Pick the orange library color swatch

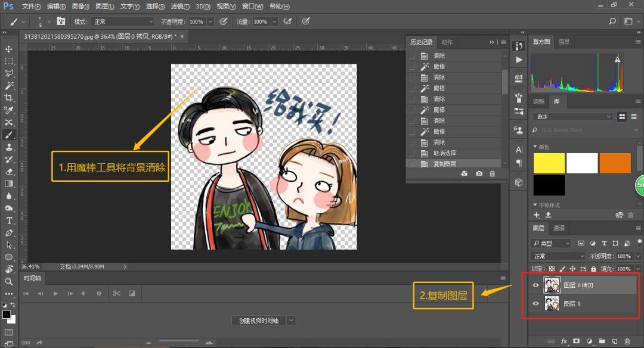pyautogui.click(x=615, y=163)
